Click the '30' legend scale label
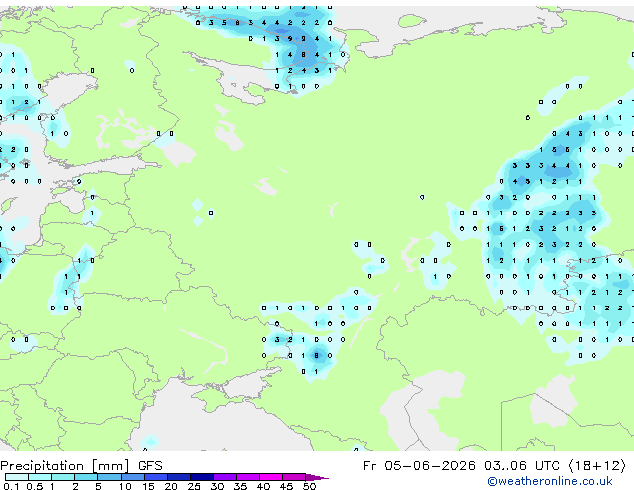The height and width of the screenshot is (490, 634). point(217,486)
